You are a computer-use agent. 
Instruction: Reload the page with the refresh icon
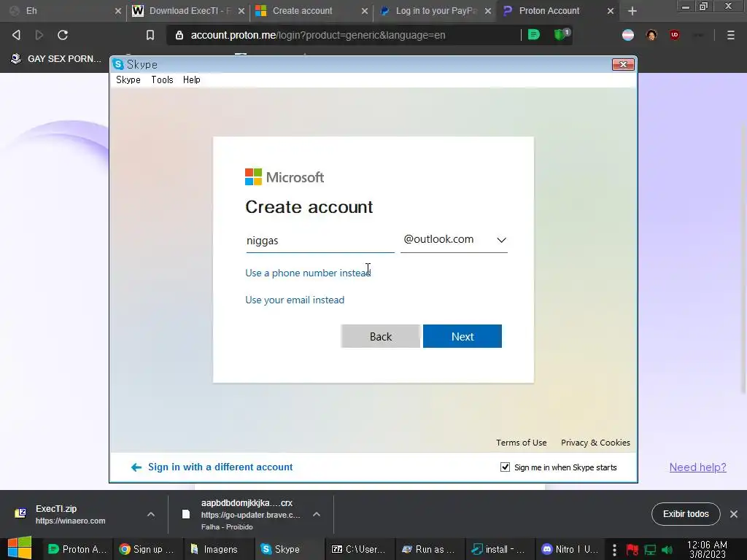click(x=63, y=35)
